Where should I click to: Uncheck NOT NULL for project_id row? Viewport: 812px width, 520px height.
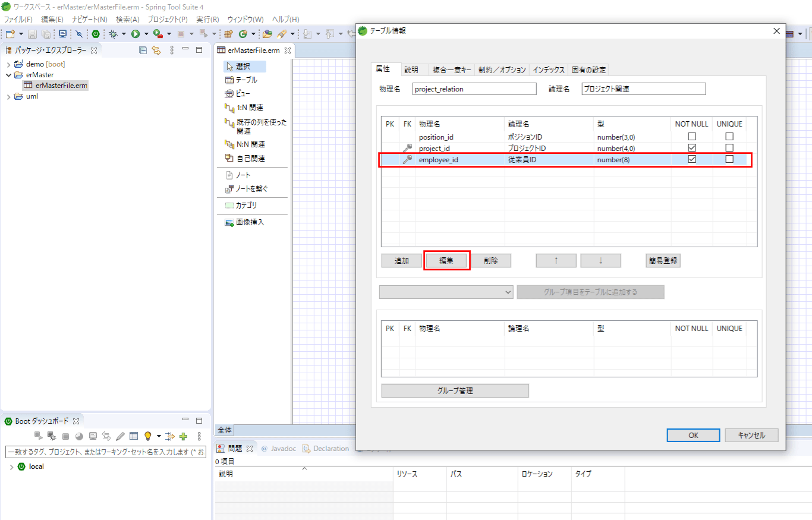click(x=691, y=148)
